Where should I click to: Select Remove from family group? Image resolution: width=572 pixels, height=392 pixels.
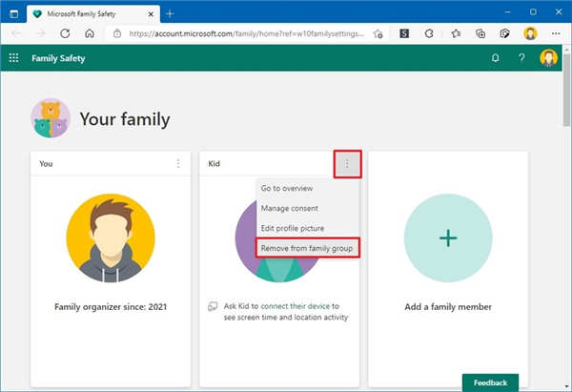tap(308, 248)
